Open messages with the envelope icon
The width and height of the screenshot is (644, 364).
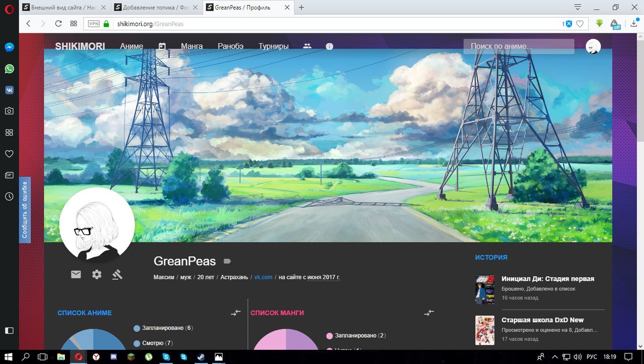click(x=75, y=274)
